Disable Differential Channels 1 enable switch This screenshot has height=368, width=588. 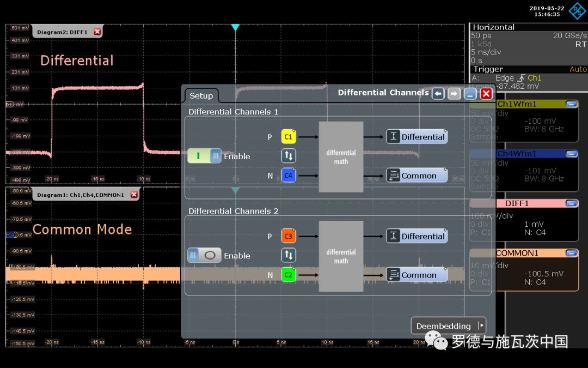coord(204,156)
